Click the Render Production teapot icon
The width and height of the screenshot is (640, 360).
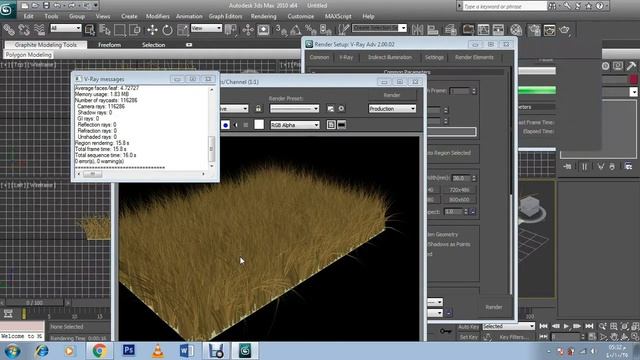point(564,30)
